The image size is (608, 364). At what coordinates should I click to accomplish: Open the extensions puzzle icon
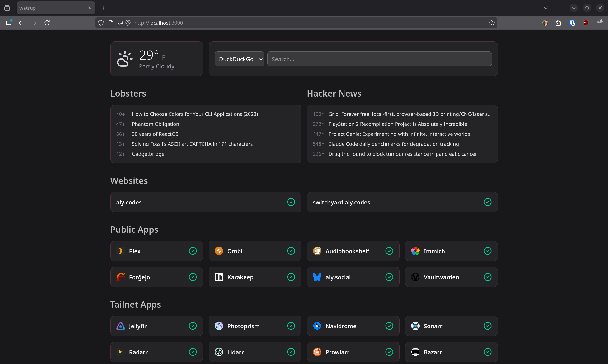558,23
